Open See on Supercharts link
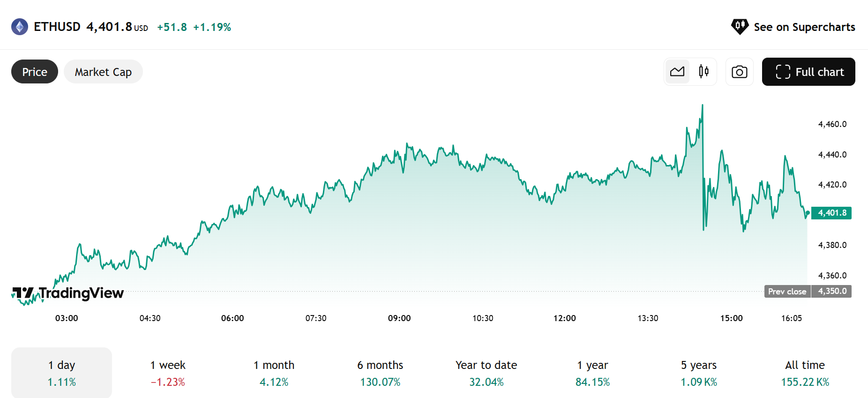Image resolution: width=868 pixels, height=398 pixels. point(804,27)
